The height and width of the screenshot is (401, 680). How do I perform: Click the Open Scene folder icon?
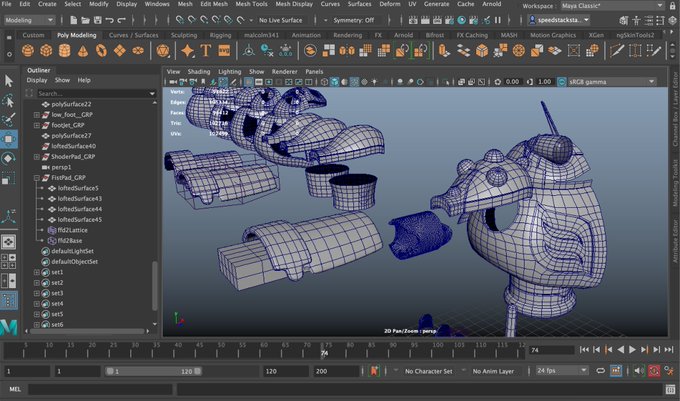point(85,20)
